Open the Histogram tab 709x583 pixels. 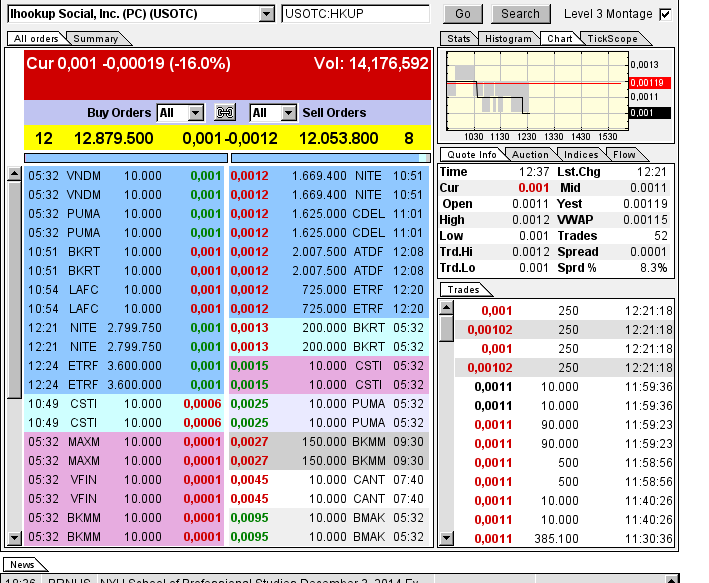pyautogui.click(x=508, y=39)
